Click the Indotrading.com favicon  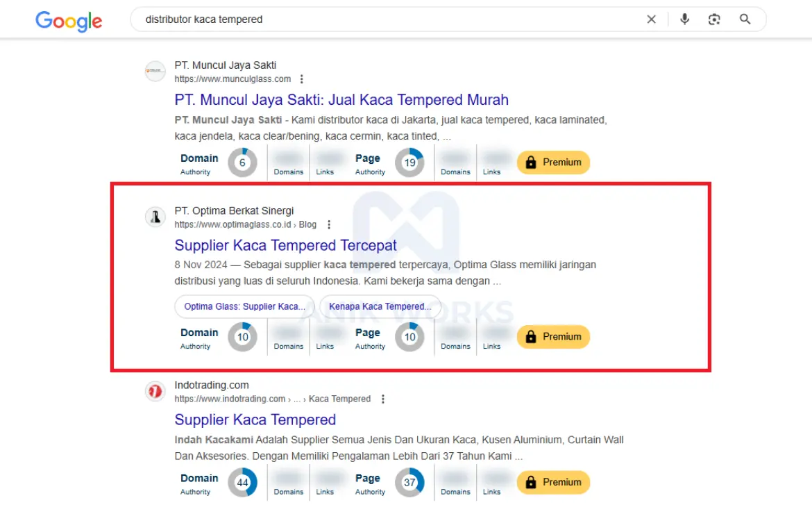(155, 392)
